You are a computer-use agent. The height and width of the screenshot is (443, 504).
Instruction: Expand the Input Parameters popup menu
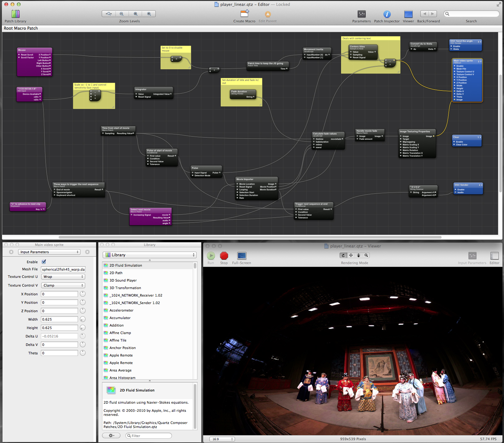[49, 252]
